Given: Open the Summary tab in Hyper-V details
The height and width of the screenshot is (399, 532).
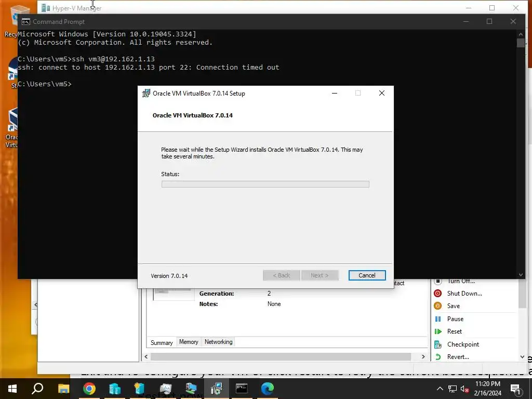Looking at the screenshot, I should (162, 343).
